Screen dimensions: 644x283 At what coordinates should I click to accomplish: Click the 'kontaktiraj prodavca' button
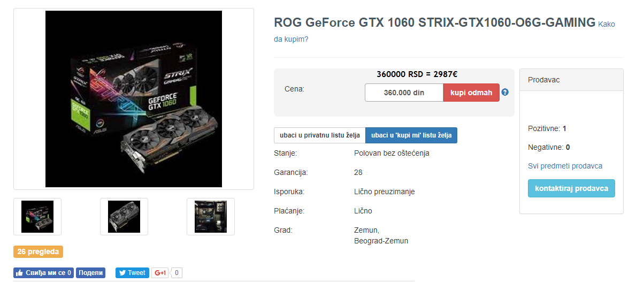tap(571, 188)
